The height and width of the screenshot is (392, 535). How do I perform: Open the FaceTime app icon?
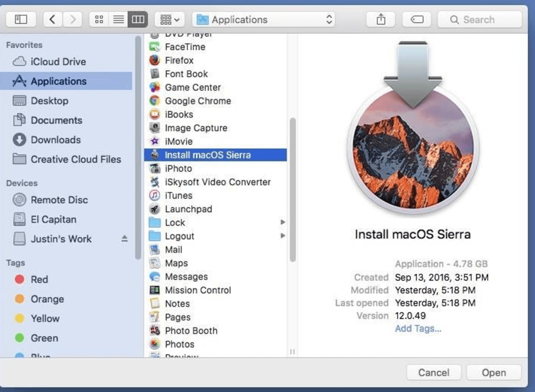point(154,47)
